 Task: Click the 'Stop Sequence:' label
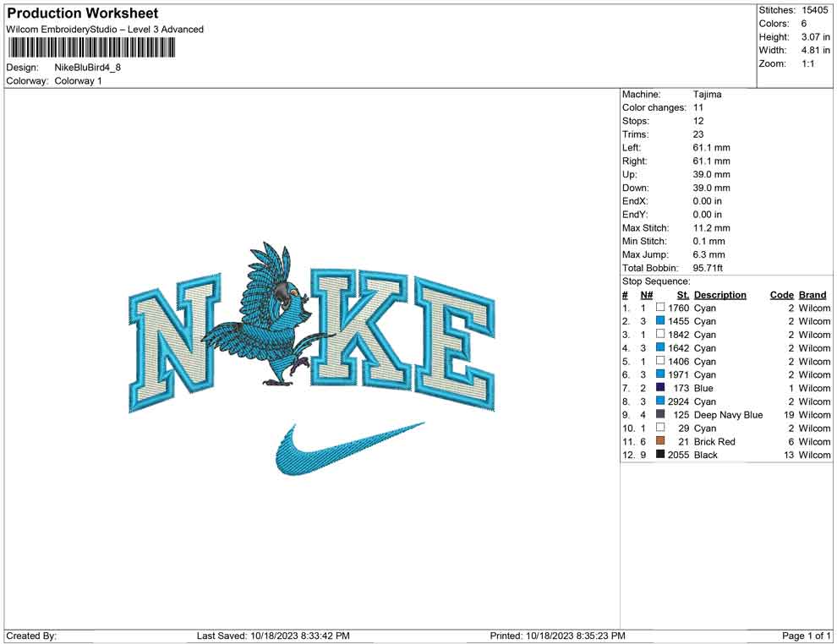(x=656, y=281)
